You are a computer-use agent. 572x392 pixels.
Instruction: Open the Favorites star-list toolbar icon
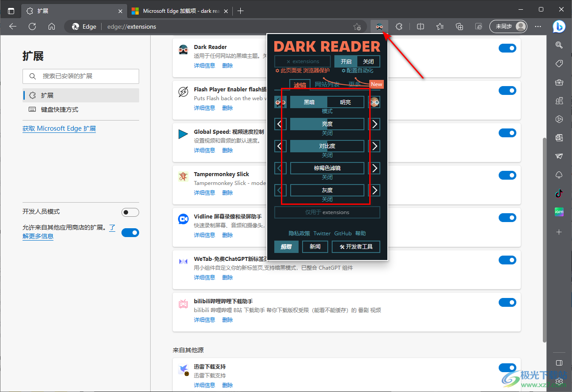pyautogui.click(x=440, y=26)
